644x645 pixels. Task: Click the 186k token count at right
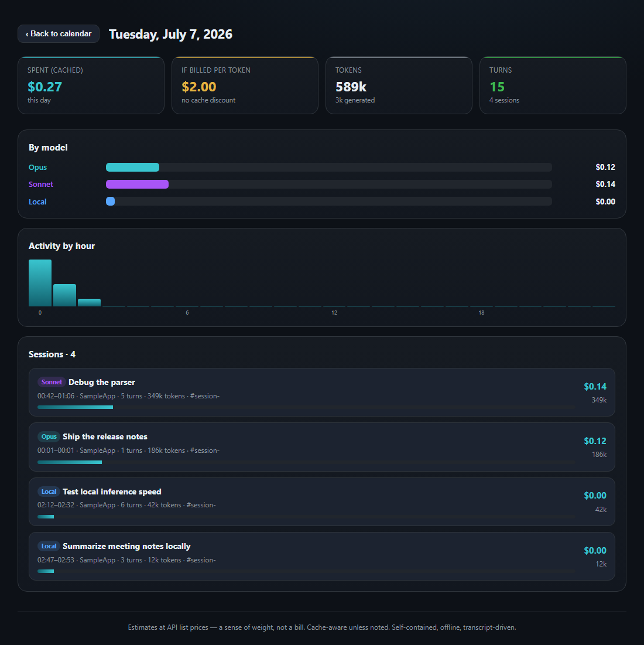coord(599,455)
